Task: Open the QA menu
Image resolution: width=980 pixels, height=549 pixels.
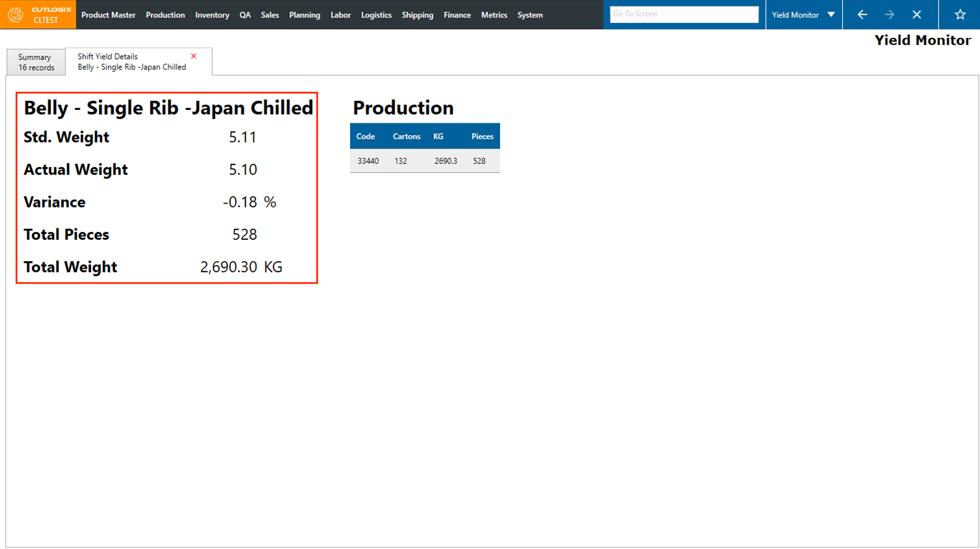Action: pyautogui.click(x=245, y=15)
